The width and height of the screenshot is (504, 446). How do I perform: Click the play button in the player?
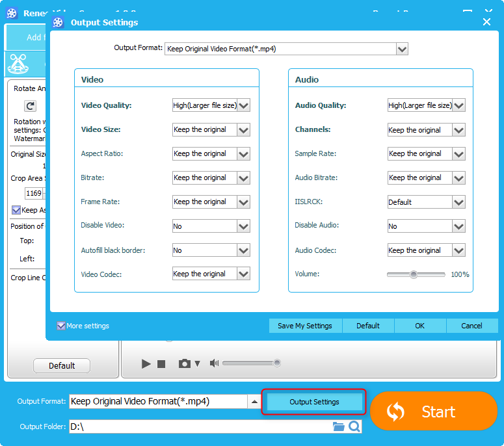[146, 364]
